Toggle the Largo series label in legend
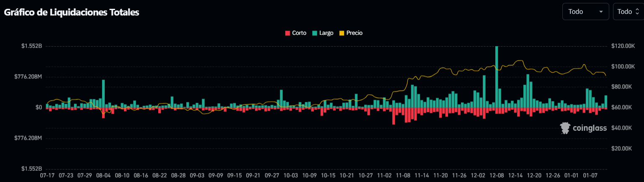This screenshot has height=182, width=644. tap(326, 33)
